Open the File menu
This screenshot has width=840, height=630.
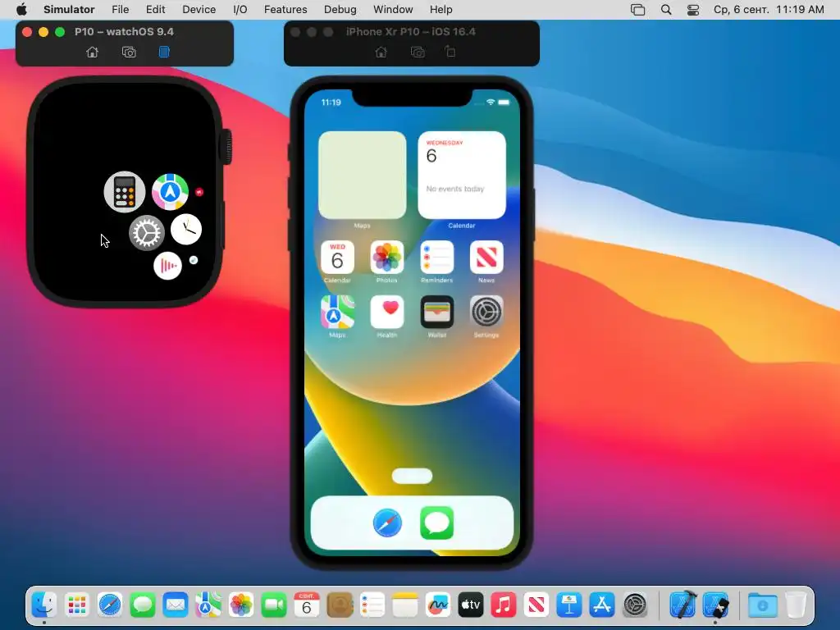click(120, 10)
